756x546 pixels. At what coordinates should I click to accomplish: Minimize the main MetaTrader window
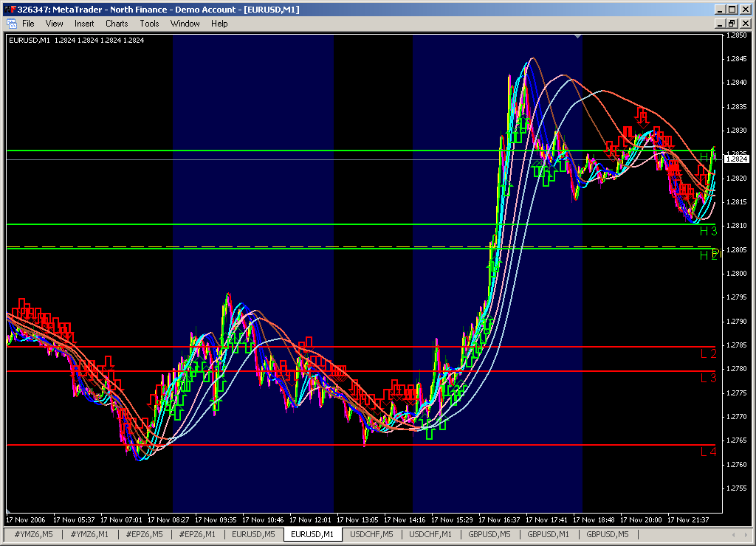[720, 10]
